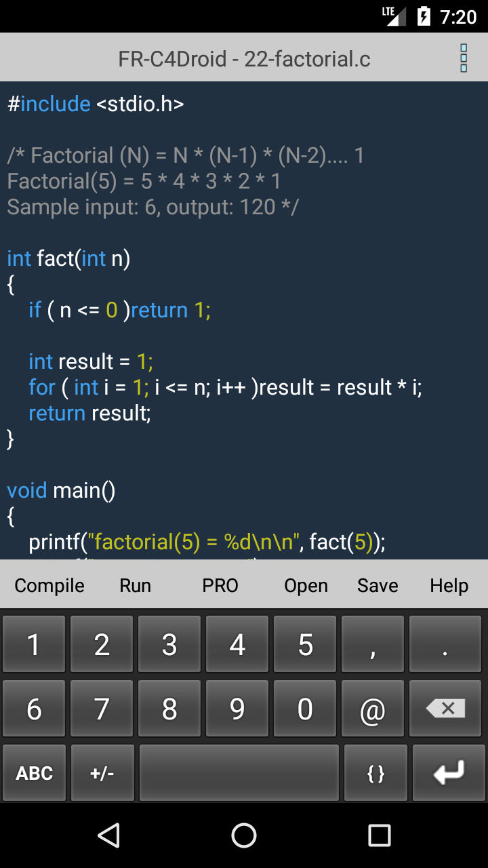Open the Help menu

pyautogui.click(x=449, y=586)
